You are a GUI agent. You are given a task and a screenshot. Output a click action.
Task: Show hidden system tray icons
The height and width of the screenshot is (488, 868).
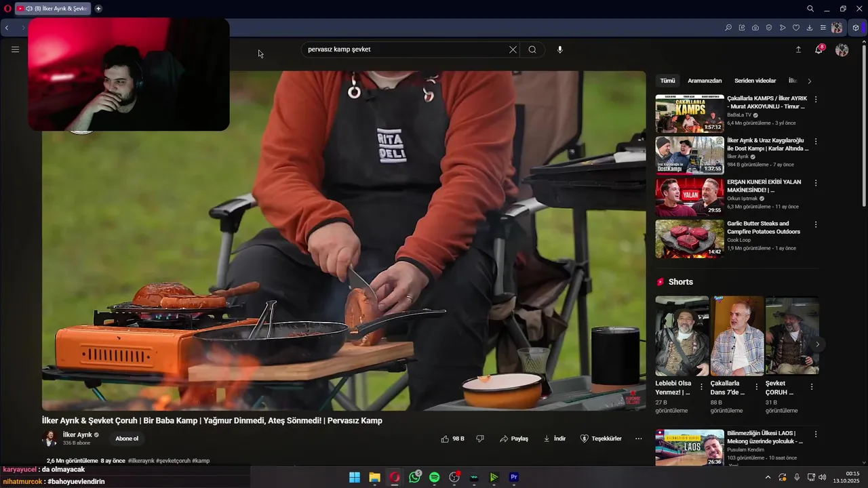coord(768,477)
